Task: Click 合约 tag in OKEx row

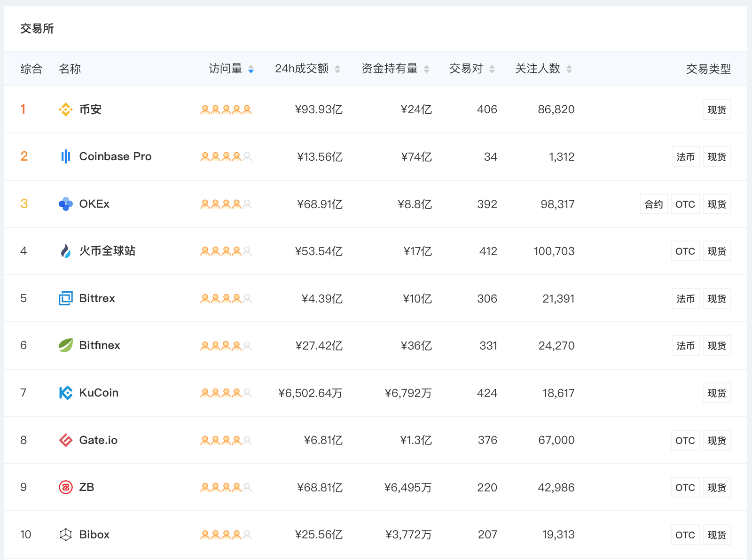Action: point(654,204)
